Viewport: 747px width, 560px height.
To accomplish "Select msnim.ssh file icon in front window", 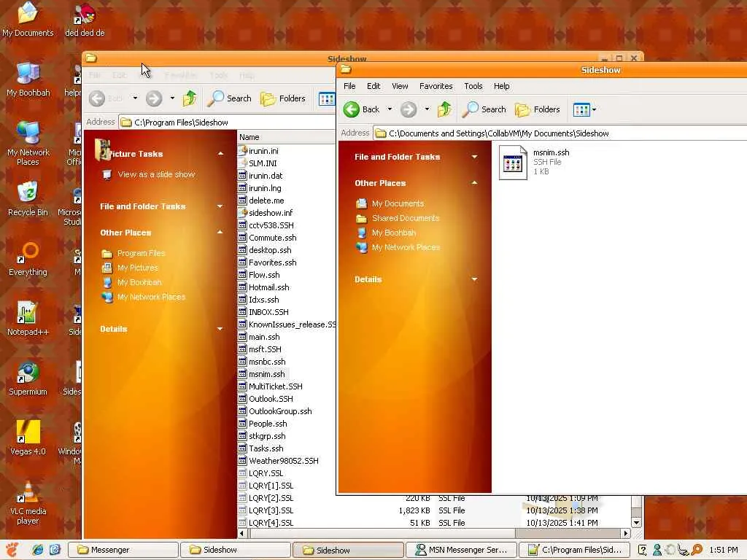I will click(513, 163).
